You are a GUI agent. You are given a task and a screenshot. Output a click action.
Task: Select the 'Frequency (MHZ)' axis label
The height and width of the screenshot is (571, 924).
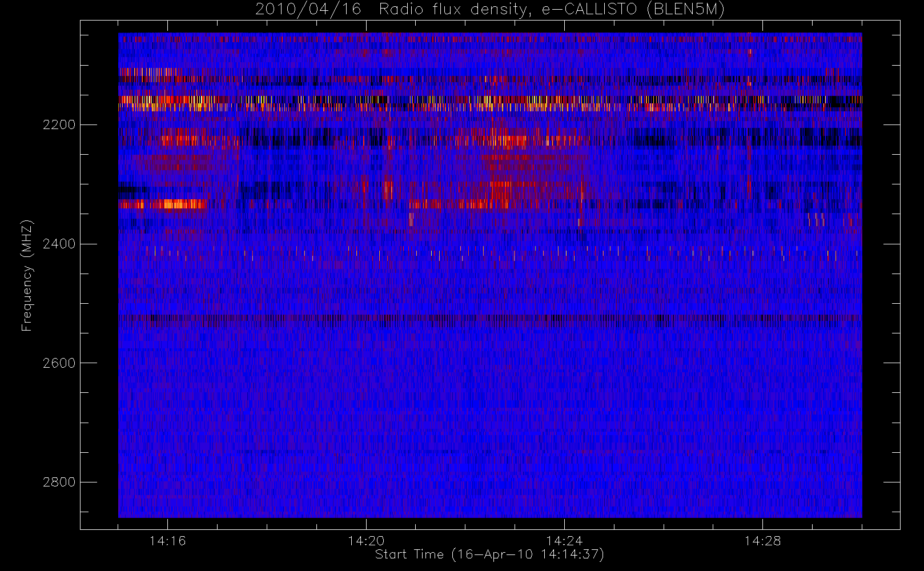click(27, 276)
